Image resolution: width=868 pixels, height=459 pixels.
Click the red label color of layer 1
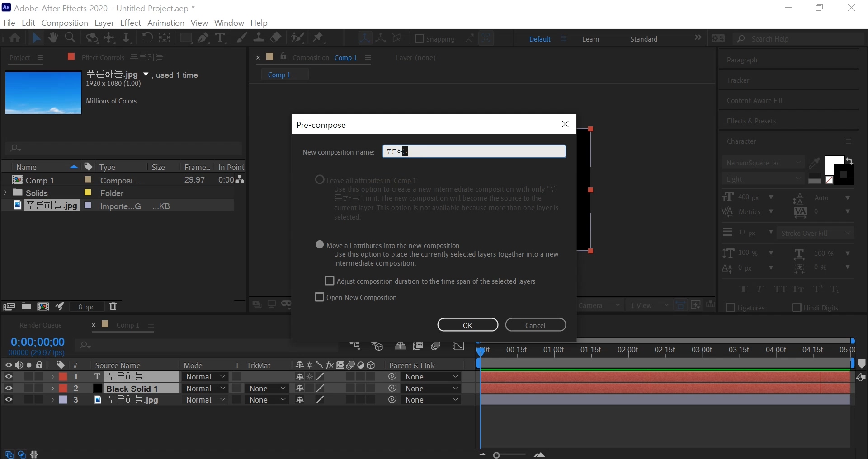coord(63,376)
